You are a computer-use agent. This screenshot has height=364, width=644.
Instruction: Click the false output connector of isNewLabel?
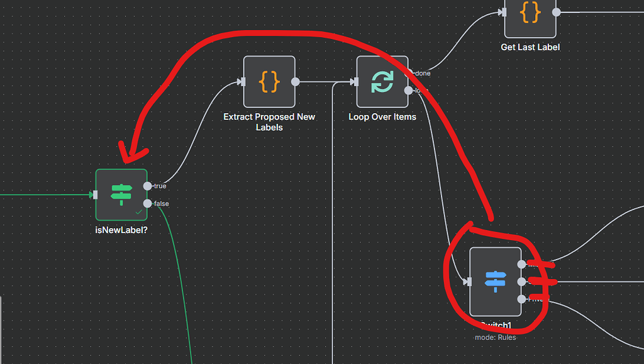[x=148, y=203]
